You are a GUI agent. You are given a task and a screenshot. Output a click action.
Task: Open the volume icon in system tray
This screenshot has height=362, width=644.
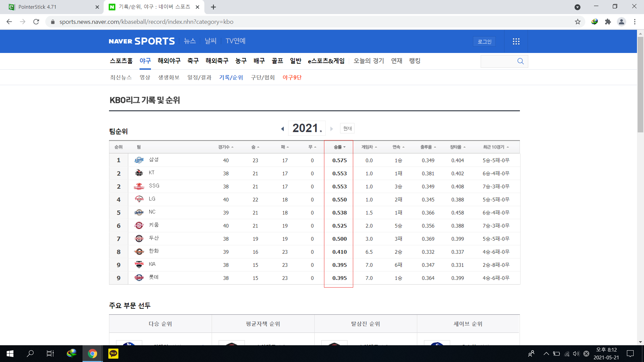pos(576,354)
